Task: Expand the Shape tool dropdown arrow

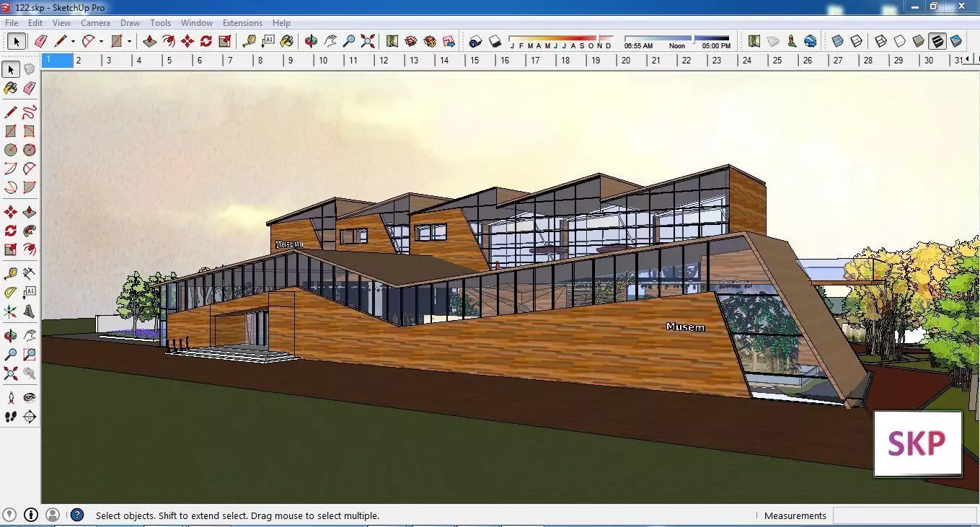Action: pyautogui.click(x=129, y=42)
